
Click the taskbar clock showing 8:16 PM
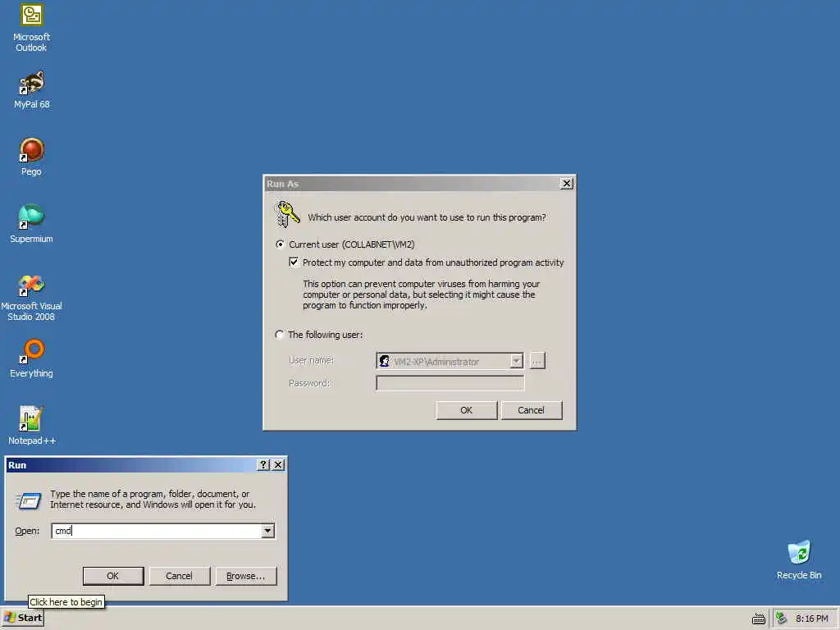click(811, 619)
